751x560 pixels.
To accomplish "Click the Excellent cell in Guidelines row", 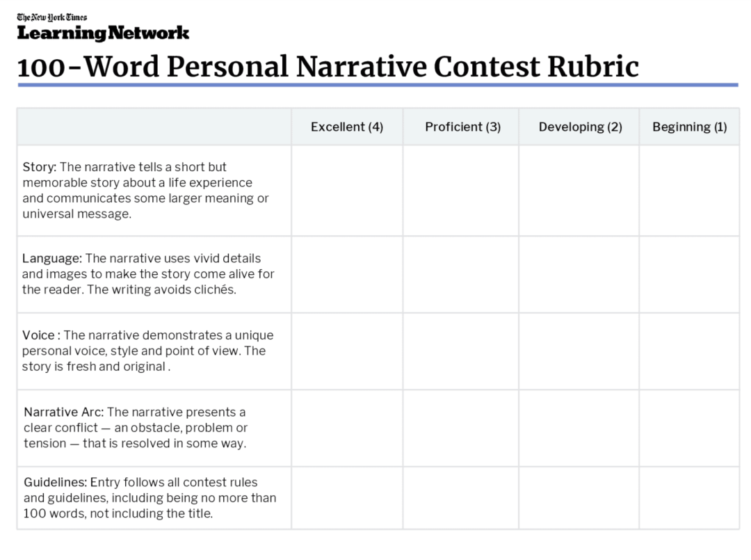I will click(347, 498).
